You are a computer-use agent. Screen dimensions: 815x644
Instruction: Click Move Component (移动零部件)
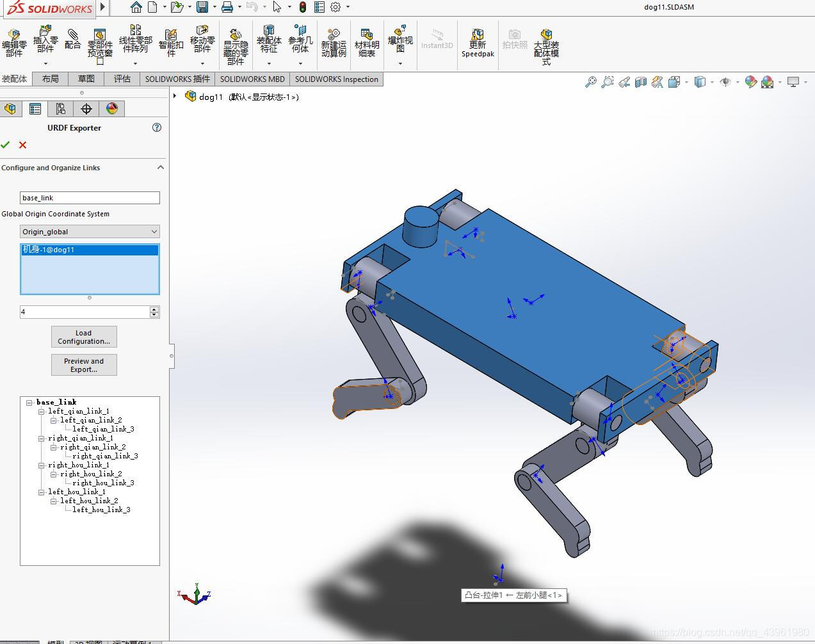[202, 40]
